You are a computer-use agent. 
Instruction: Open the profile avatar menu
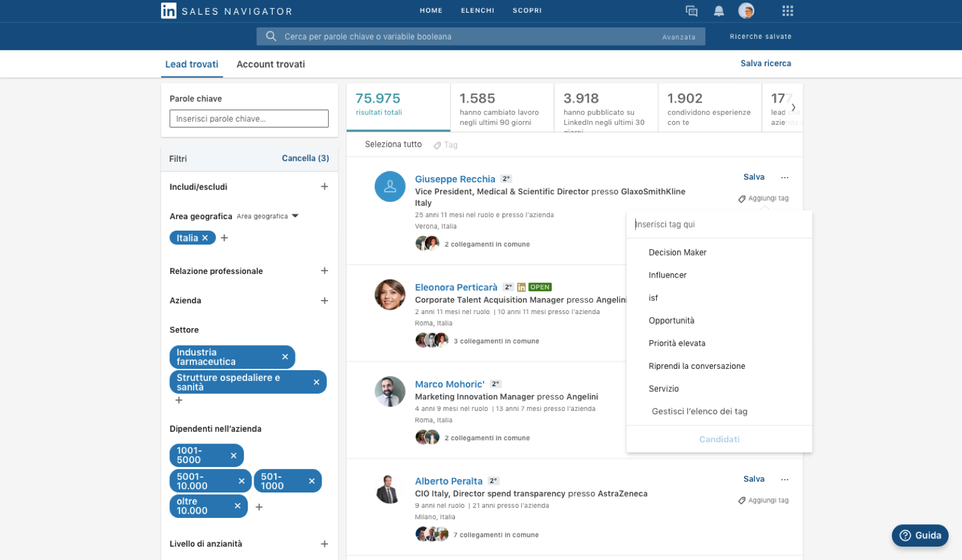pyautogui.click(x=746, y=11)
